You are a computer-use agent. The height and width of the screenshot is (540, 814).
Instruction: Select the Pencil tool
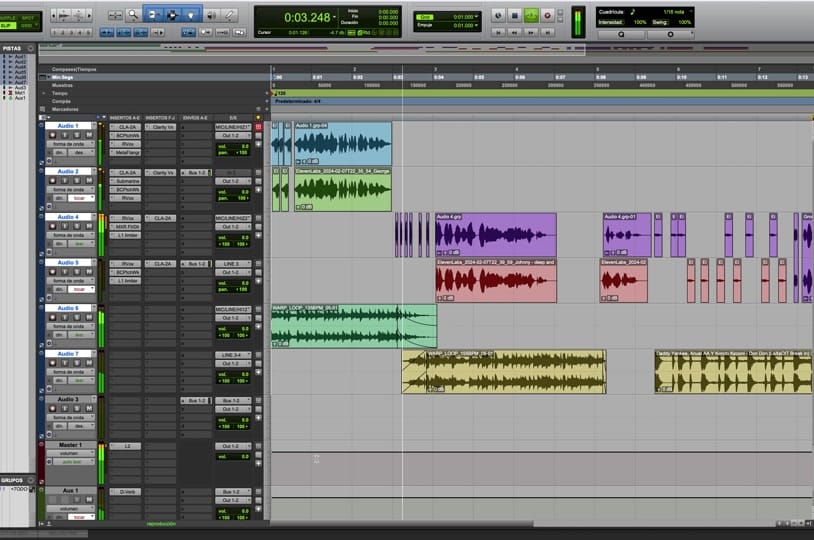pos(229,15)
